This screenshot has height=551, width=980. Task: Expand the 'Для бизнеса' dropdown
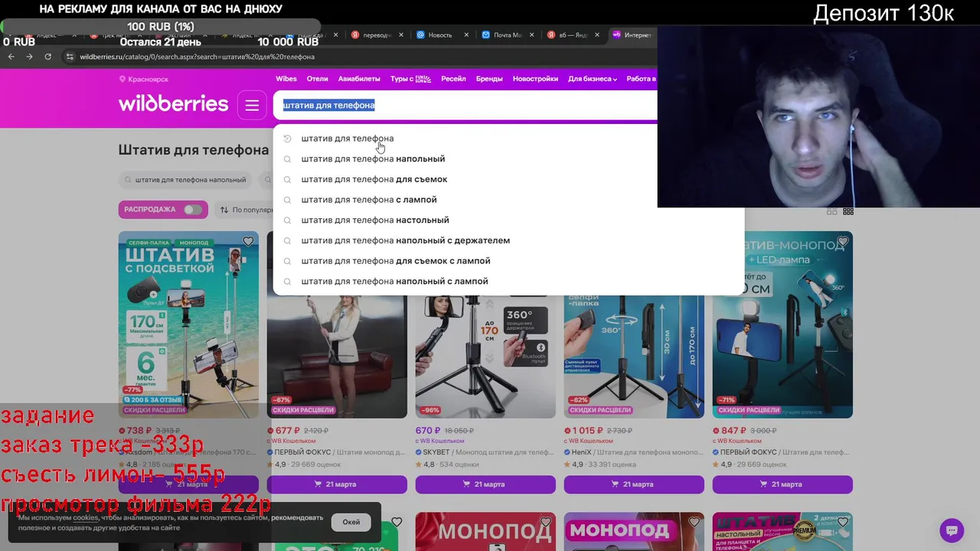[x=593, y=79]
